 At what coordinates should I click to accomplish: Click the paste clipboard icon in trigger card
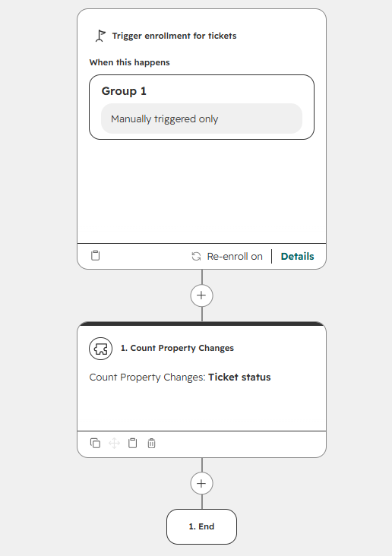coord(96,256)
